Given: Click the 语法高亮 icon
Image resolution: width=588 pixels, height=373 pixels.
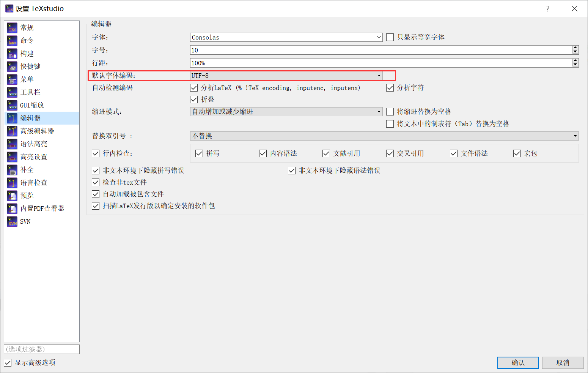Looking at the screenshot, I should coord(12,144).
